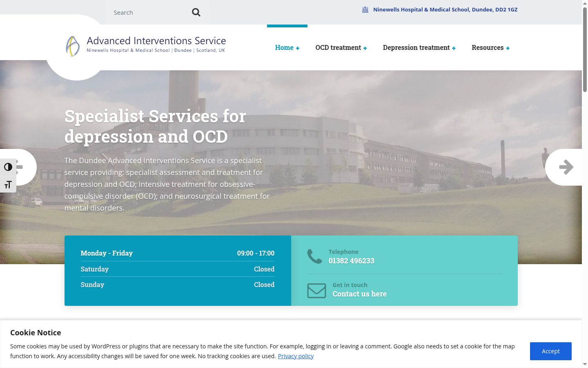Expand the OCD treatment submenu plus
This screenshot has height=368, width=588.
[x=365, y=48]
